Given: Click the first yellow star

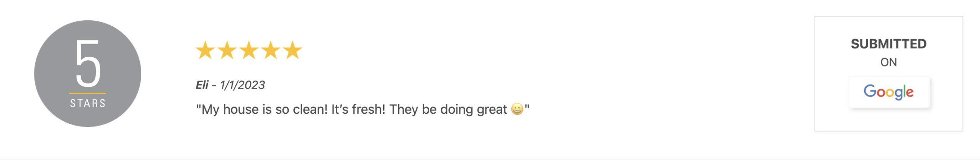Looking at the screenshot, I should [x=205, y=50].
